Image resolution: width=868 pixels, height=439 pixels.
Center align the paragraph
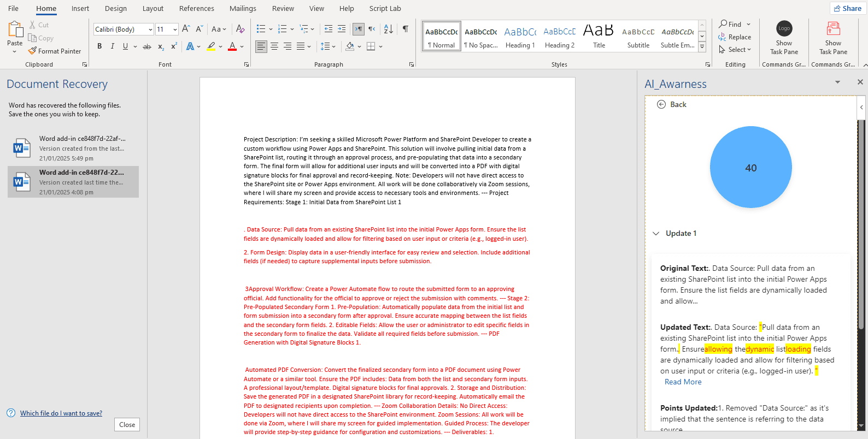click(274, 46)
